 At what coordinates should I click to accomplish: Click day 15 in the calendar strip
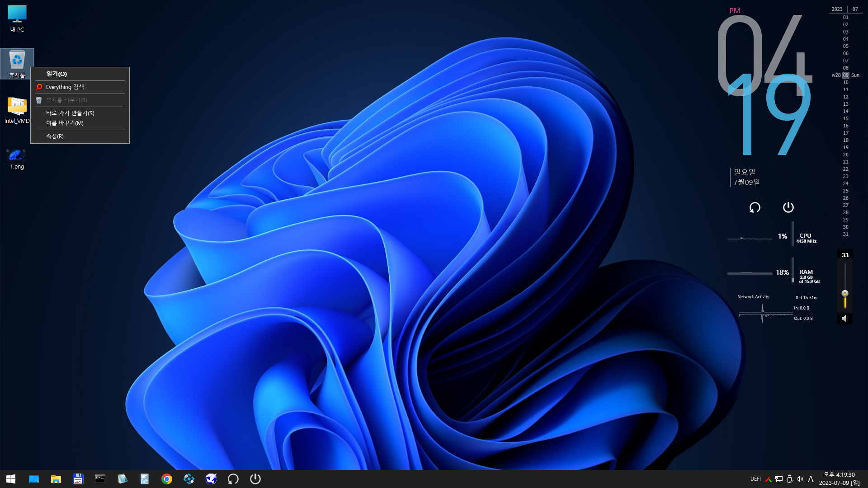tap(845, 119)
